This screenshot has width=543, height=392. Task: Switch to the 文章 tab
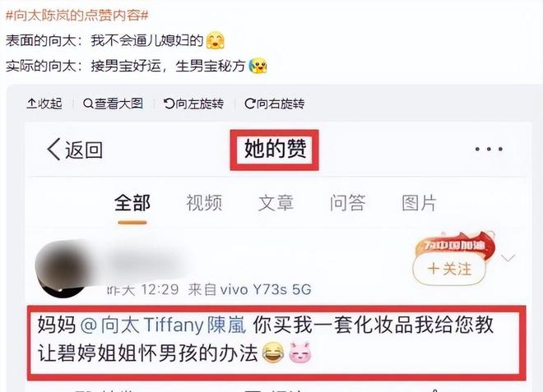click(276, 203)
